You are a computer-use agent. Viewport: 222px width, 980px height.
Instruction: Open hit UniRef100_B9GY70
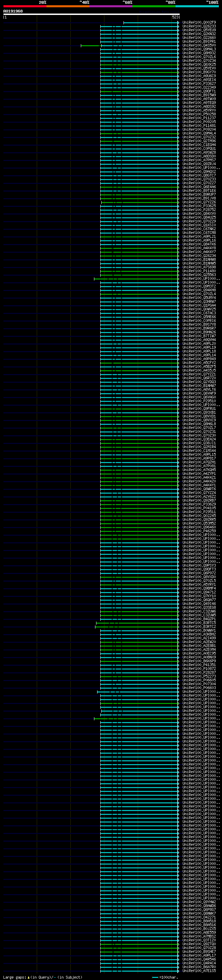click(199, 72)
